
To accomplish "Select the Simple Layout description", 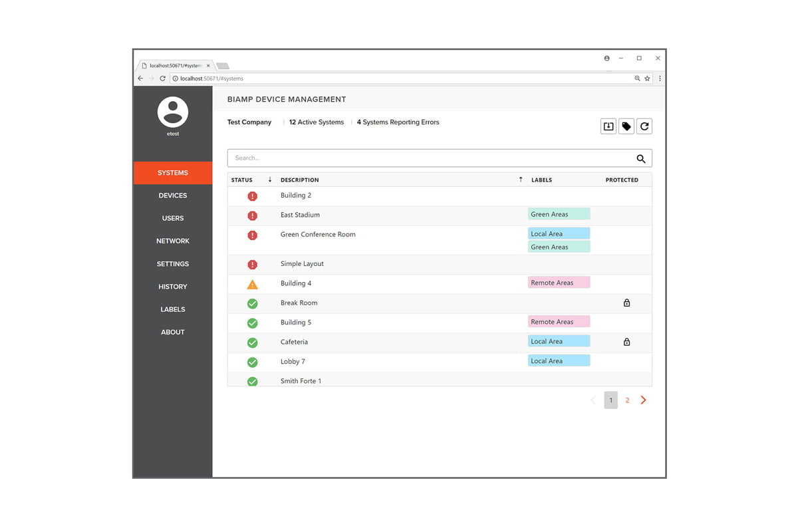I will click(302, 264).
